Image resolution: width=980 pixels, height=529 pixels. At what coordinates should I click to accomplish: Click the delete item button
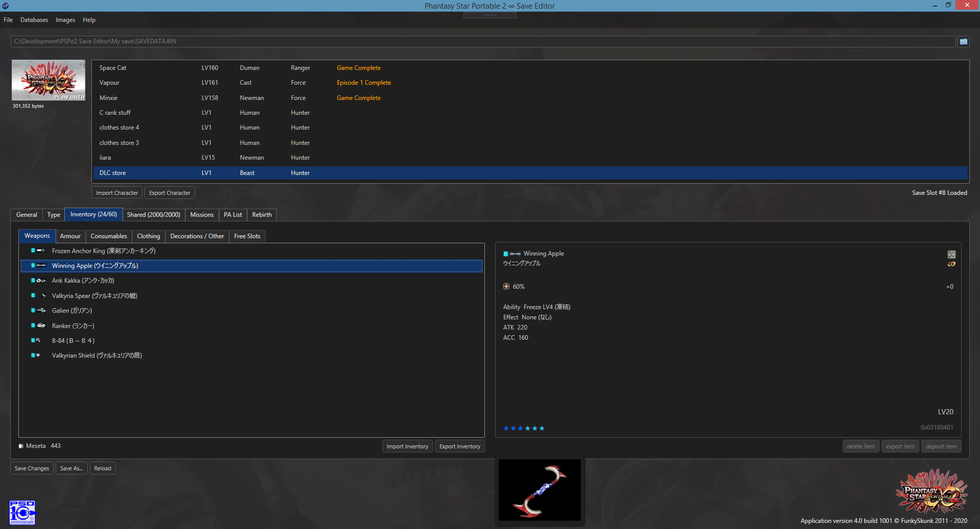click(x=861, y=446)
